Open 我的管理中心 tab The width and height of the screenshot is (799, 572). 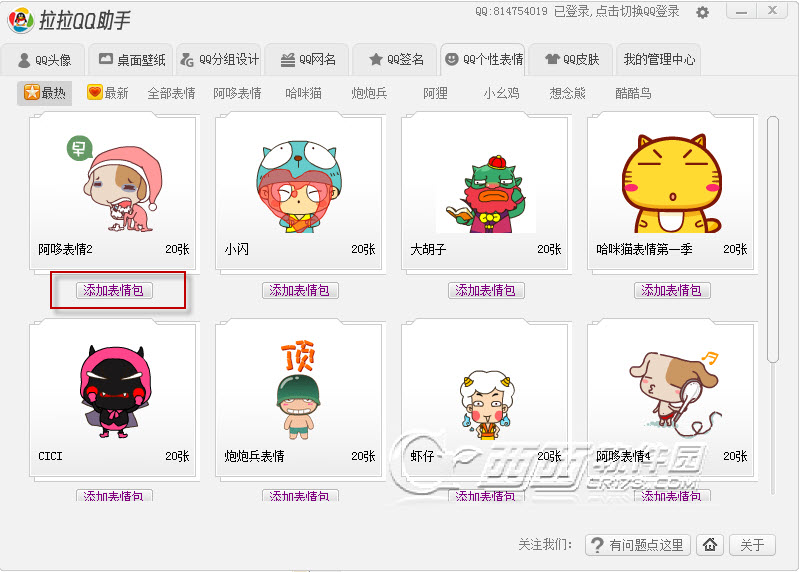pyautogui.click(x=658, y=60)
